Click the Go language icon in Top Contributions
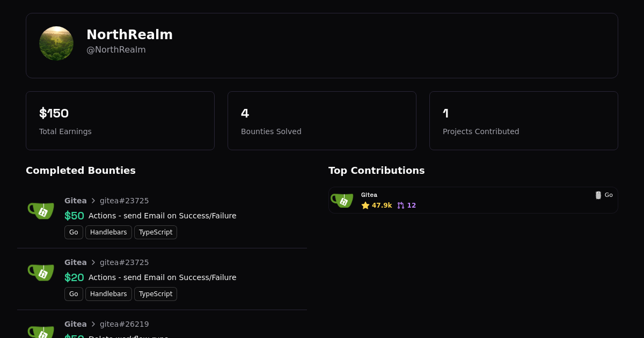Screen dimensions: 644x338 pos(598,195)
